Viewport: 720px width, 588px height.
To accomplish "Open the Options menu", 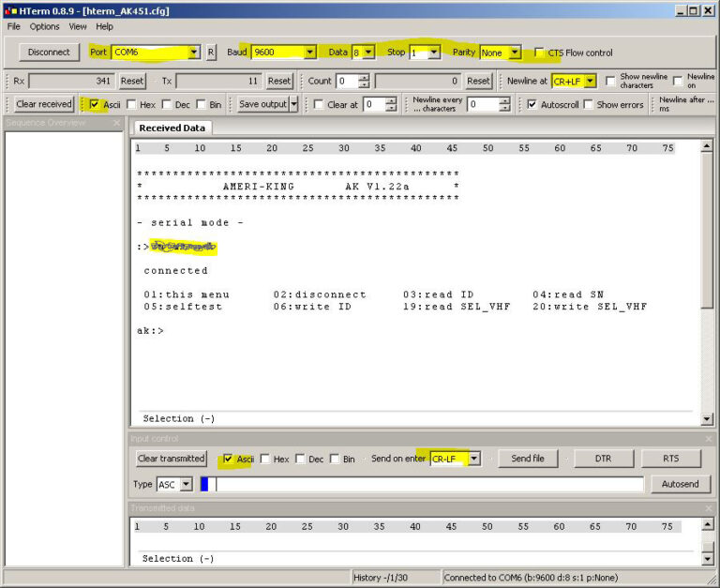I will [45, 26].
